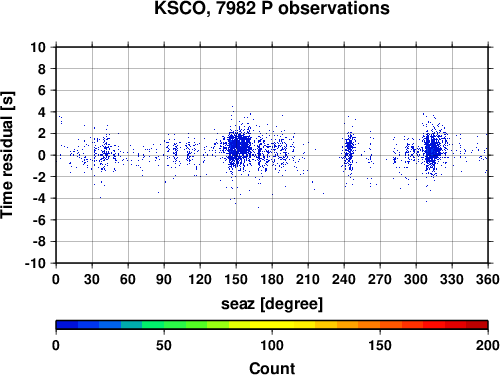The width and height of the screenshot is (500, 375).
Task: Click the 'Count' colorbar label
Action: point(272,368)
